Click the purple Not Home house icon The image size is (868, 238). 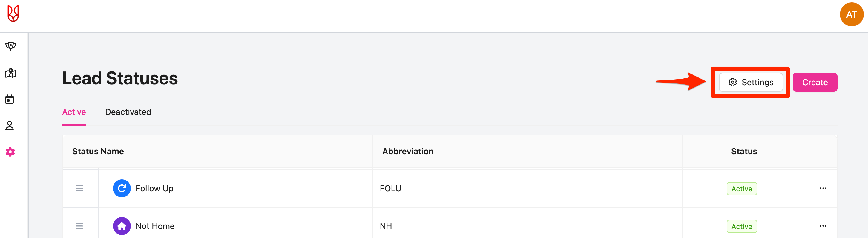click(122, 226)
